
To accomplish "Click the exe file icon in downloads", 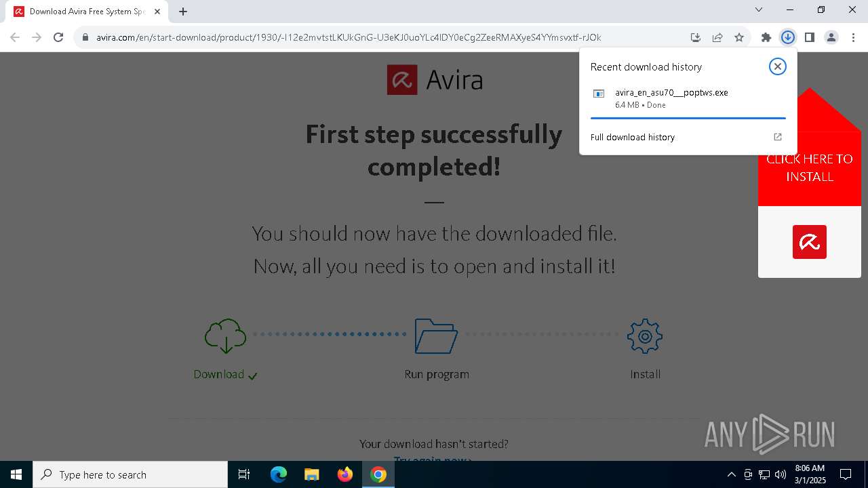I will [x=599, y=94].
